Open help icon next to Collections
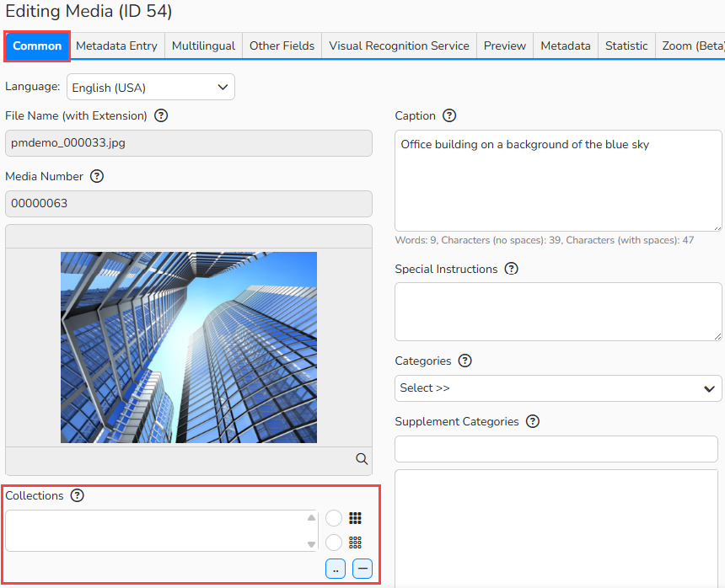The height and width of the screenshot is (588, 725). [78, 495]
